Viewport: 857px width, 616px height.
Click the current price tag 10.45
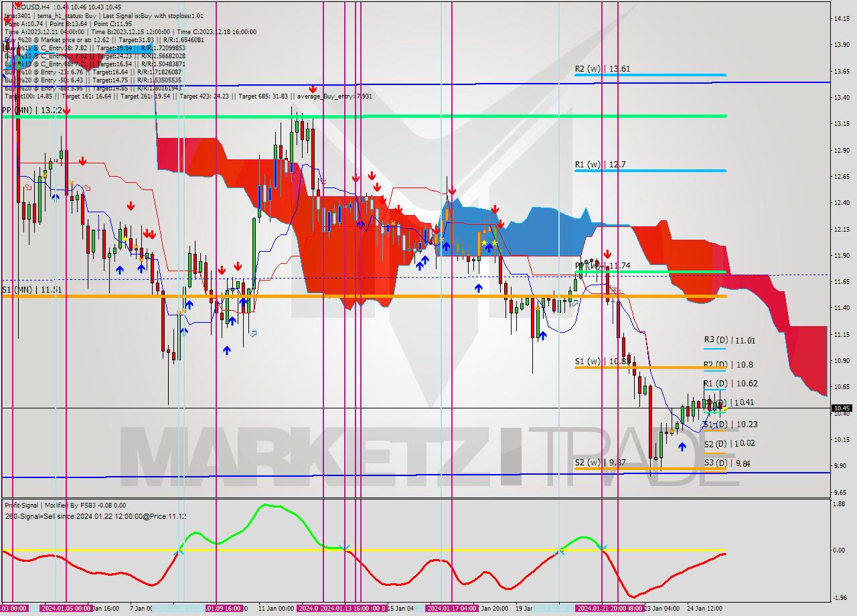point(842,408)
